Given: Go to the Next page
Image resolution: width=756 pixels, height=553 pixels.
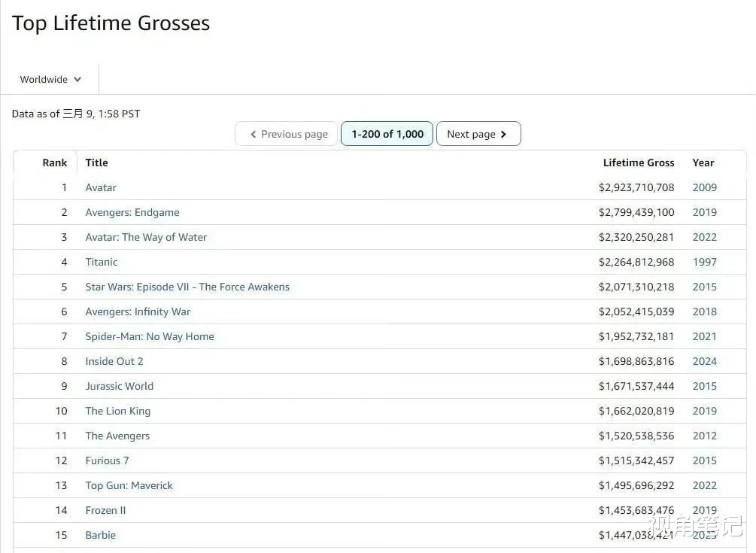Looking at the screenshot, I should 478,134.
